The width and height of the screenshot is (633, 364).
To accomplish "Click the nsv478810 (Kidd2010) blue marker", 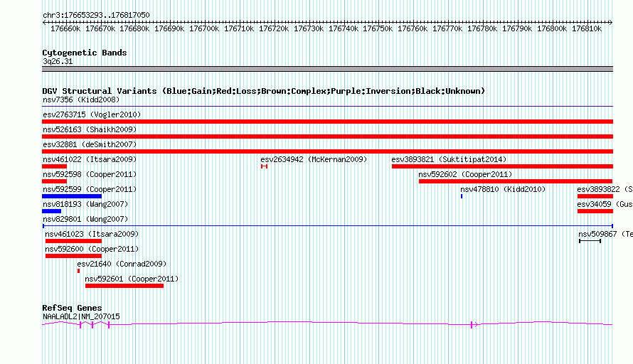I will pyautogui.click(x=462, y=196).
